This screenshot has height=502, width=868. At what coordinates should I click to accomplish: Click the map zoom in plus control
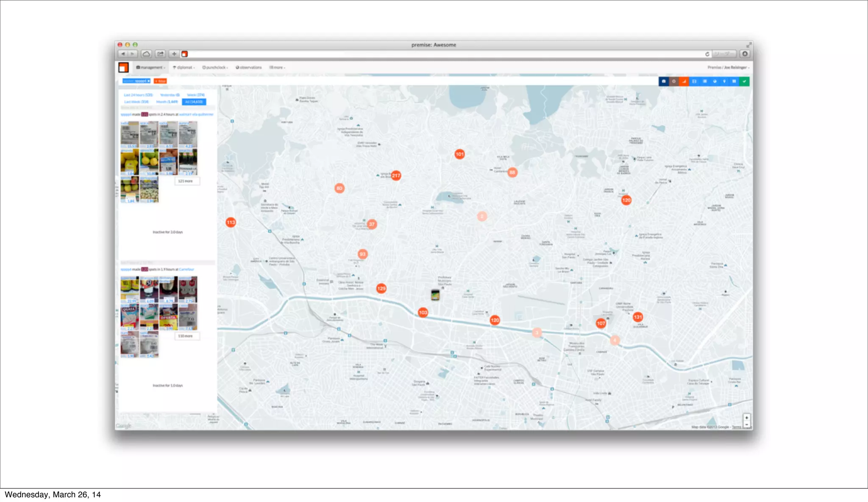tap(747, 418)
